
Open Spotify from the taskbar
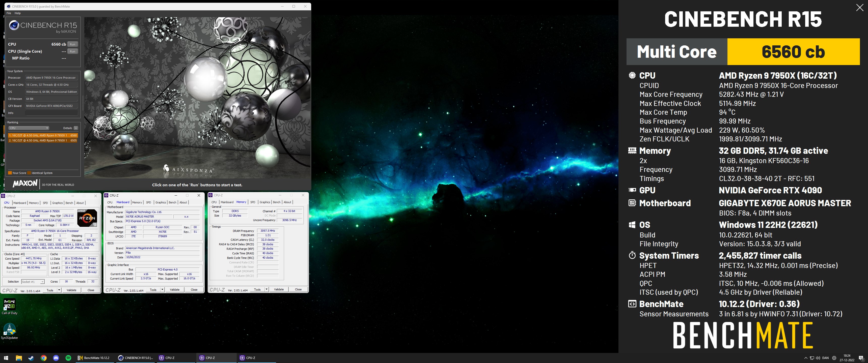68,358
